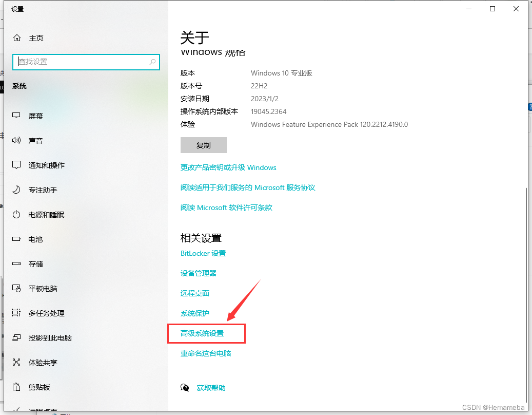The height and width of the screenshot is (415, 532).
Task: Select the 剪贴板 clipboard icon
Action: point(17,387)
